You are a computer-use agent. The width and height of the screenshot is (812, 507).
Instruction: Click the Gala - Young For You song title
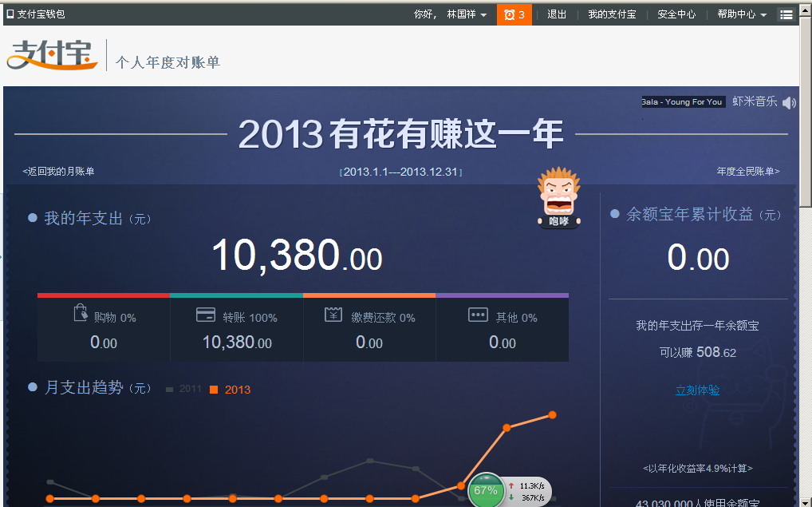click(x=683, y=102)
